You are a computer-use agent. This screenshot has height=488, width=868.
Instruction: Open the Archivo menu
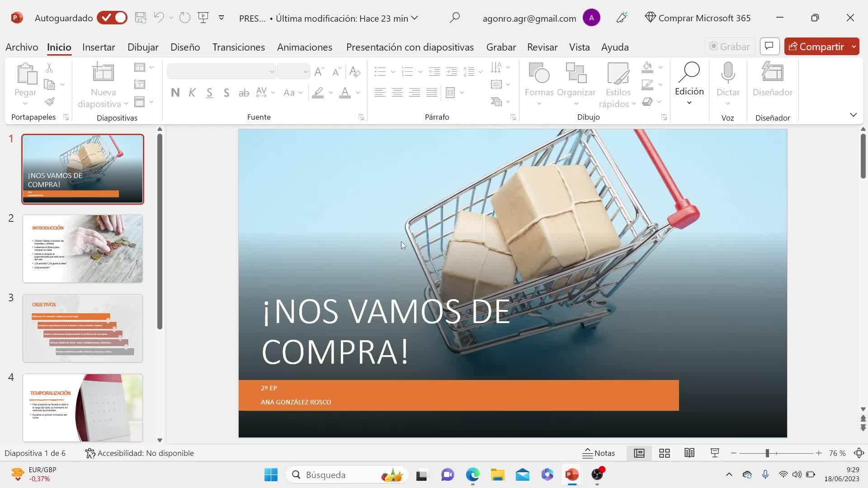[x=22, y=47]
